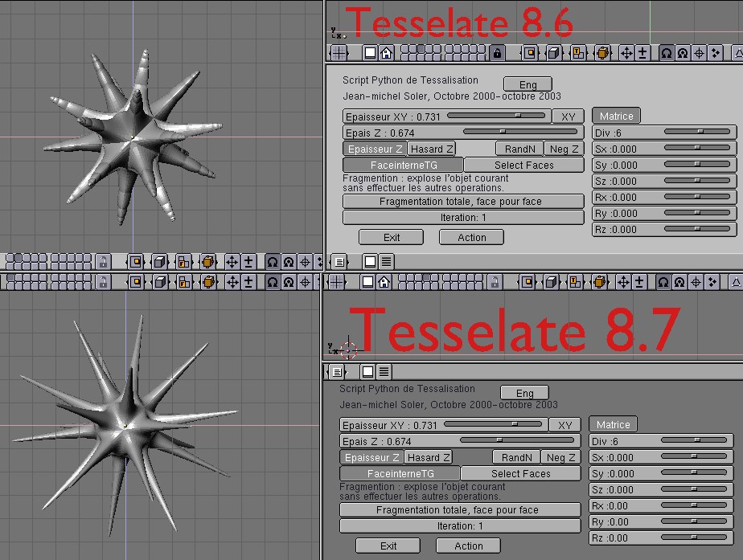Click translate view arrows icon in Tesselate 8.6 header
Screen dimensions: 743x560
[626, 52]
